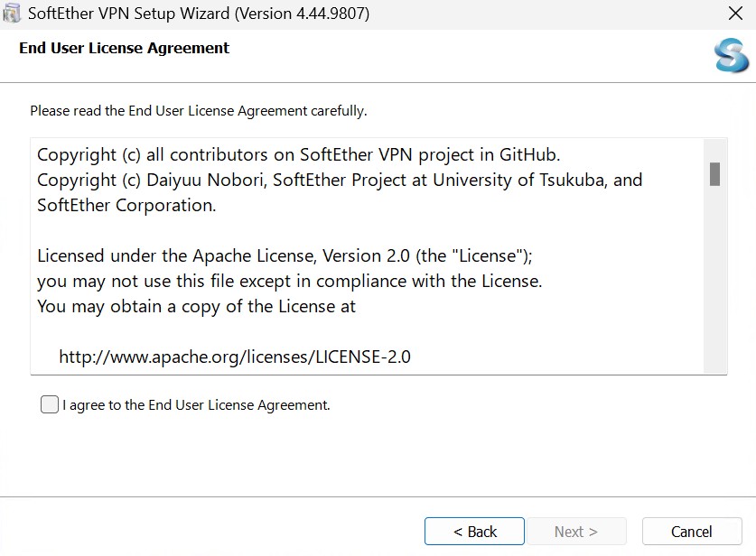The height and width of the screenshot is (556, 756).
Task: Click the "I agree to the End User License Agreement" label
Action: (196, 405)
